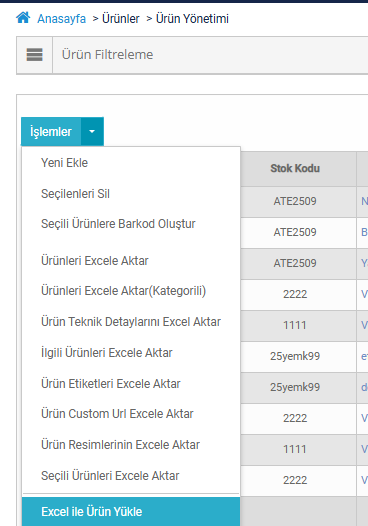Viewport: 368px width, 526px height.
Task: Go to Anasayfa breadcrumb link
Action: (61, 19)
